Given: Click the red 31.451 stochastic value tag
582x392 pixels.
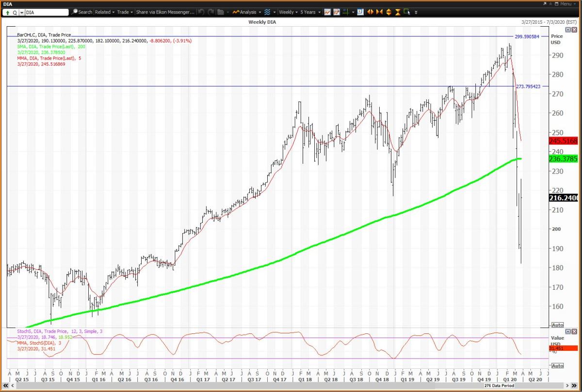Looking at the screenshot, I should [563, 348].
